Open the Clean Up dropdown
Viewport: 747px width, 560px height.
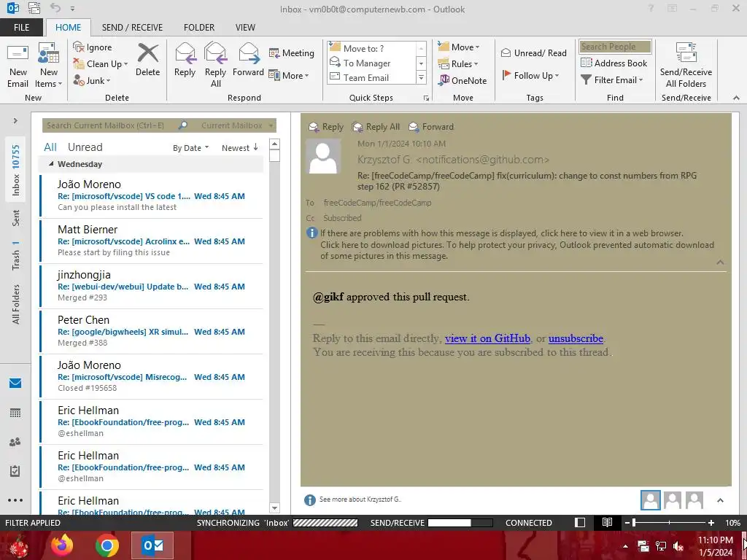[101, 64]
